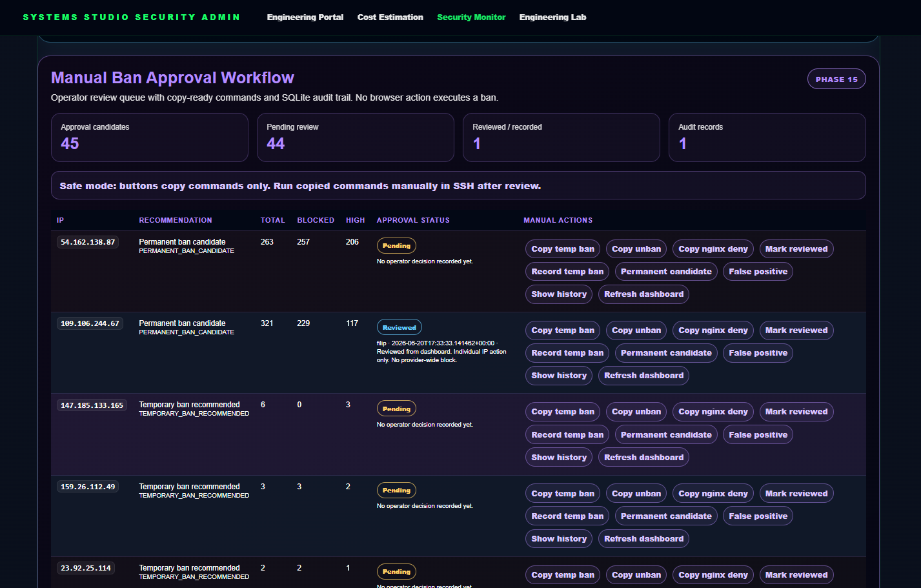The height and width of the screenshot is (588, 921).
Task: Click Pending status badge for 159.26.112.49
Action: (x=396, y=491)
